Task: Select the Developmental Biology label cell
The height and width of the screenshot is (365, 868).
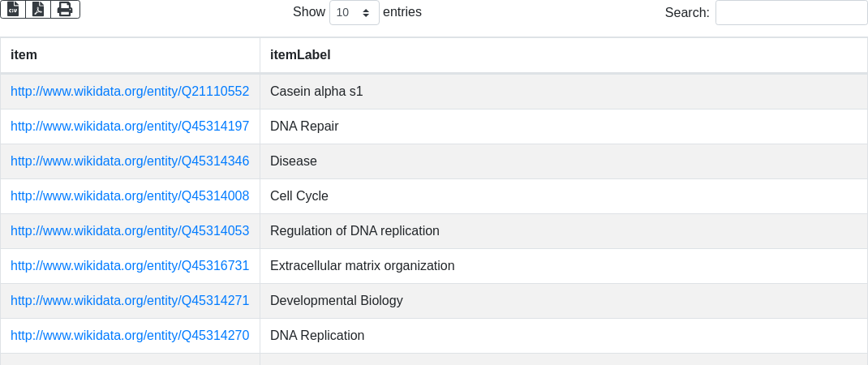Action: (x=336, y=301)
